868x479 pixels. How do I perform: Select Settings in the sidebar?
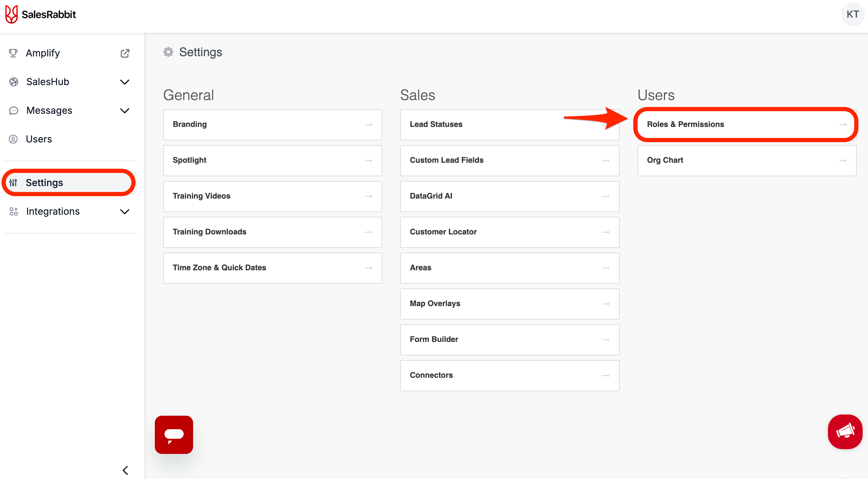click(70, 183)
